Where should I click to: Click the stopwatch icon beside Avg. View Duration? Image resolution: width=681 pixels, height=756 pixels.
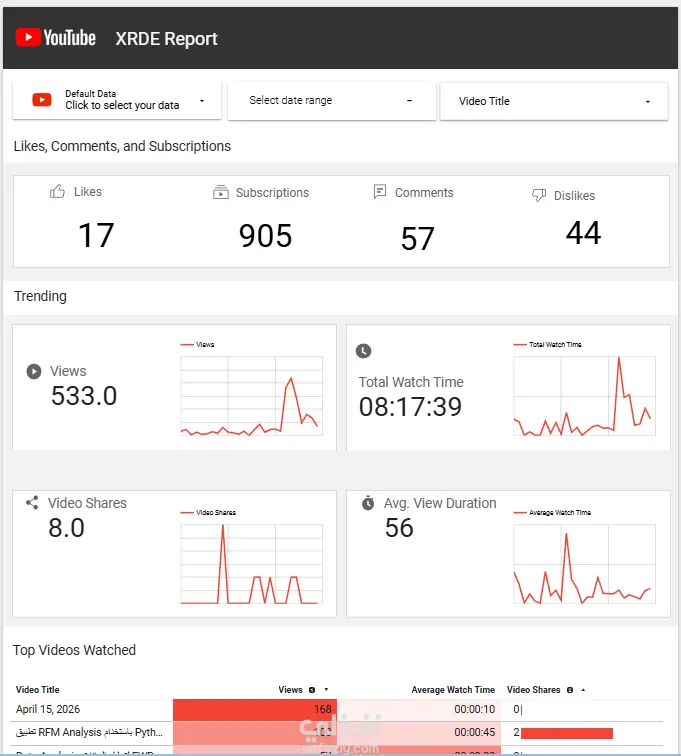[x=368, y=502]
